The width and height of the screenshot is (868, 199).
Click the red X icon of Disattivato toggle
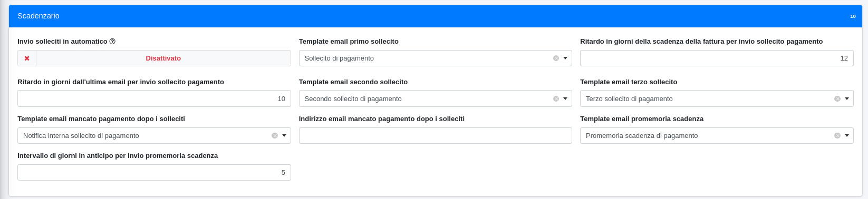pyautogui.click(x=27, y=58)
